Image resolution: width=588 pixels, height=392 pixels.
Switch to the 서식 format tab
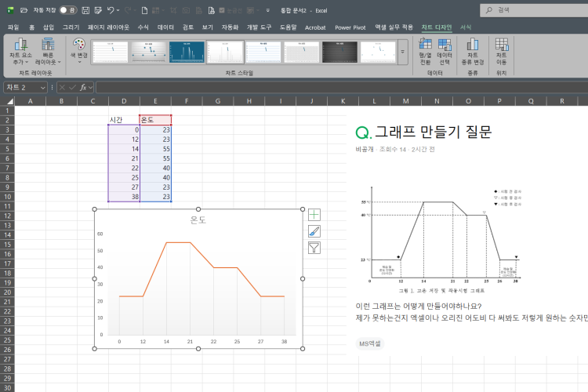tap(466, 27)
